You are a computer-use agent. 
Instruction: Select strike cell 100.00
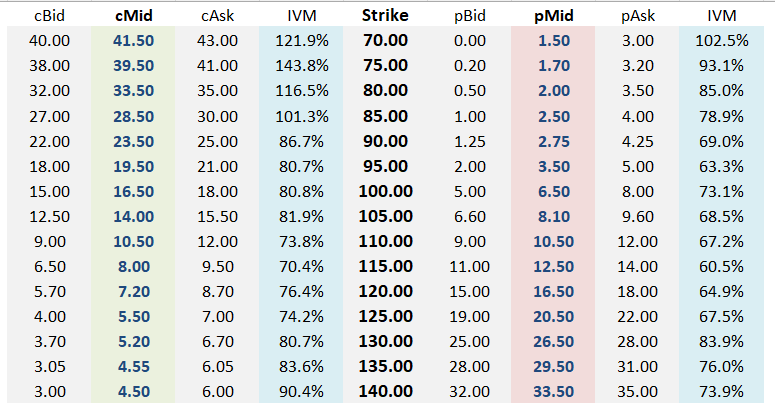pyautogui.click(x=386, y=191)
